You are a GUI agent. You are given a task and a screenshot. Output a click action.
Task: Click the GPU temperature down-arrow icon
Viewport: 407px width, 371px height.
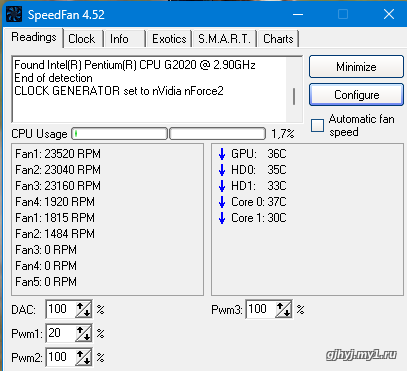(222, 154)
